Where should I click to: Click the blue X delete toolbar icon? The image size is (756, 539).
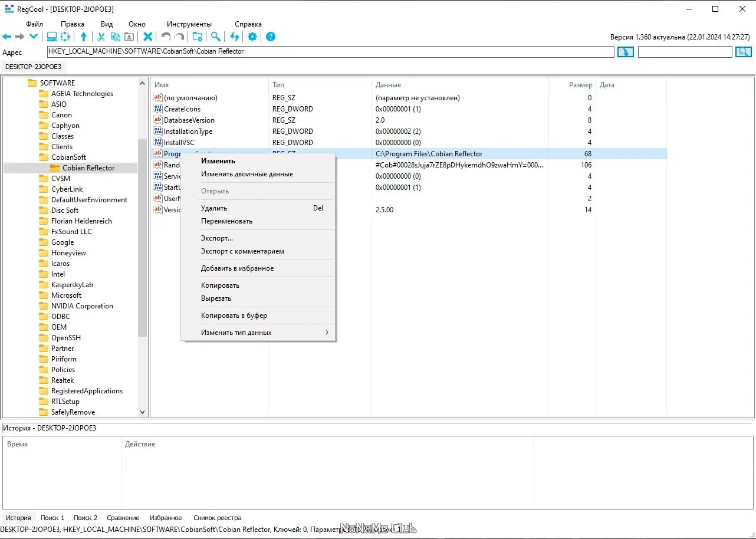(x=148, y=37)
